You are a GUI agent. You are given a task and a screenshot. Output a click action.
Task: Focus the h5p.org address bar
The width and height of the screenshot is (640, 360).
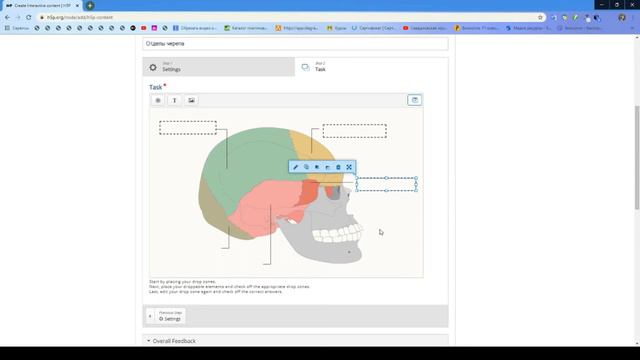286,18
